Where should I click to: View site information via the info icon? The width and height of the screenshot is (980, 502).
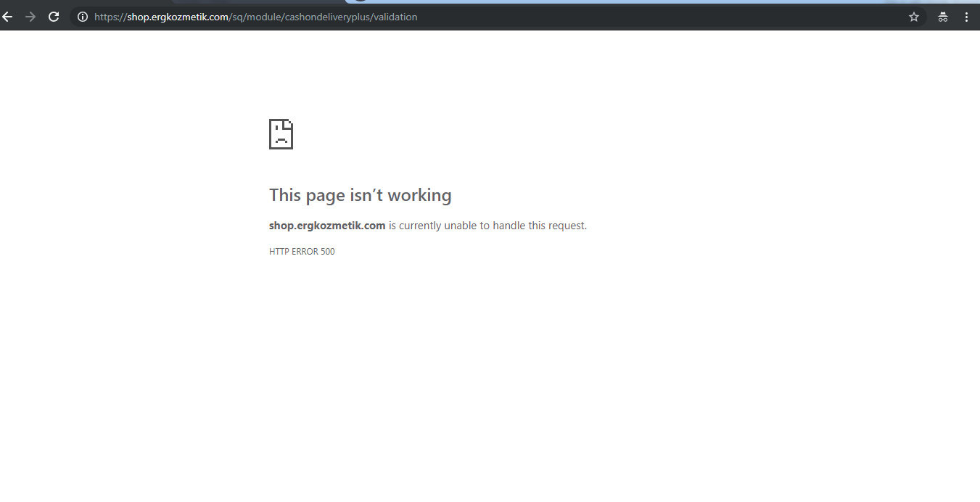pyautogui.click(x=83, y=17)
